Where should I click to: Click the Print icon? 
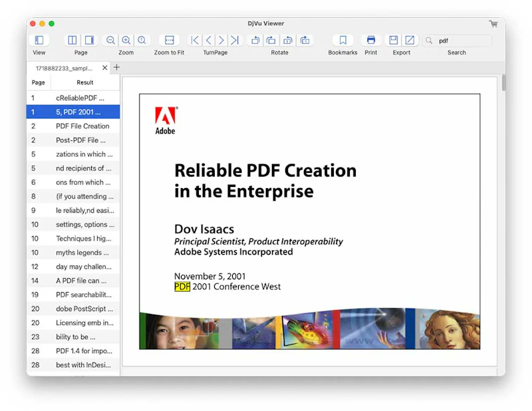click(x=371, y=41)
